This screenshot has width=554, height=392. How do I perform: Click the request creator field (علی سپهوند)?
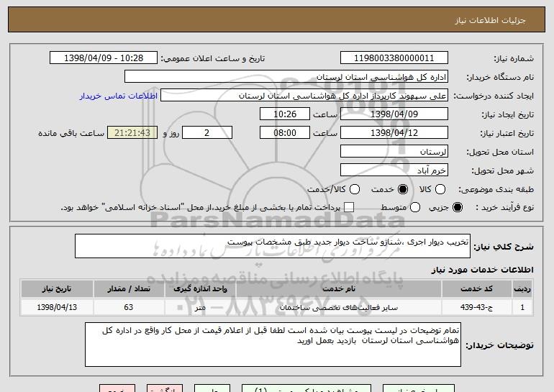coord(304,96)
